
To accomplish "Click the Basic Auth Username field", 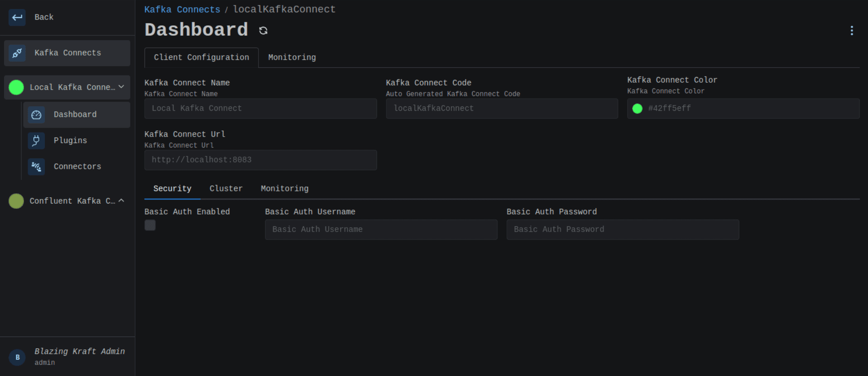I will [x=381, y=229].
